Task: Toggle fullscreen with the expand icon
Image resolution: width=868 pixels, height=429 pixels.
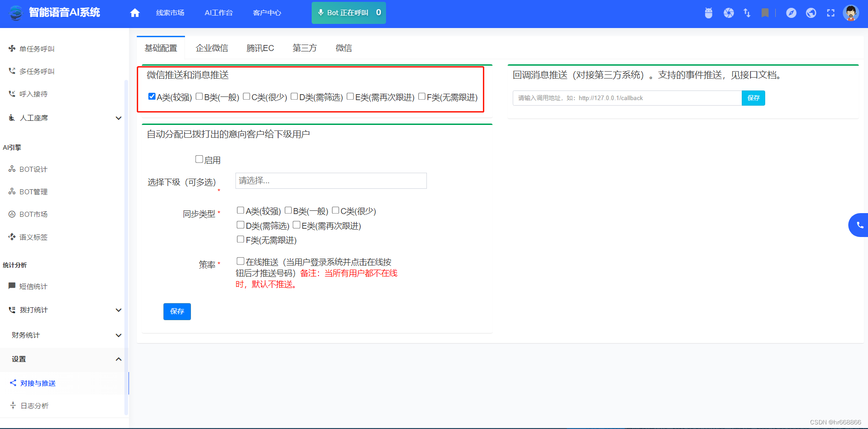Action: [831, 13]
